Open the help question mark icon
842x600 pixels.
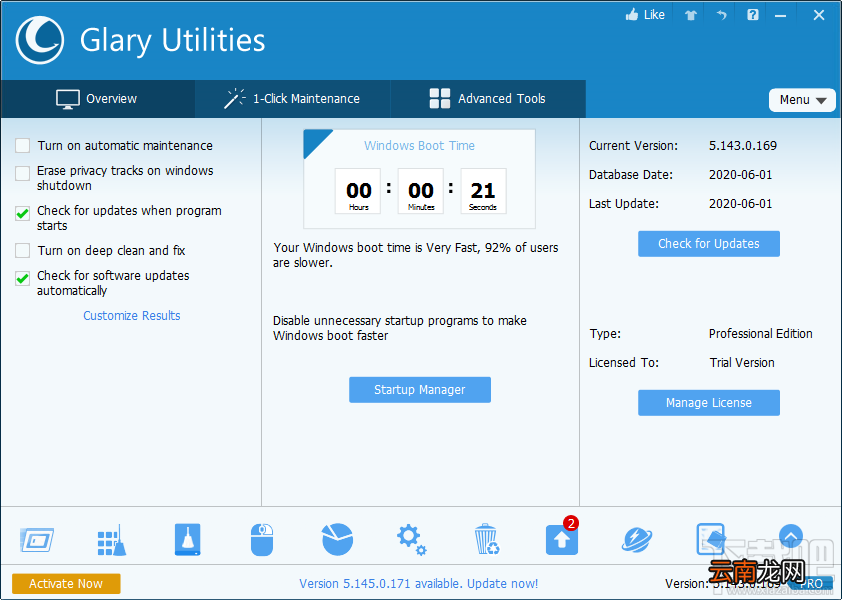[x=753, y=15]
